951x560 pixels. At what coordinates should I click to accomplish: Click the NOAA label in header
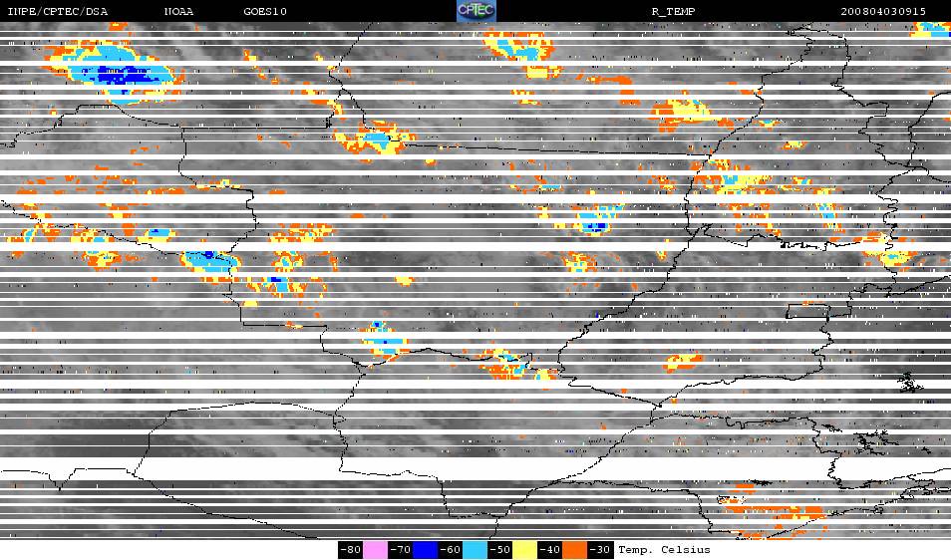179,11
